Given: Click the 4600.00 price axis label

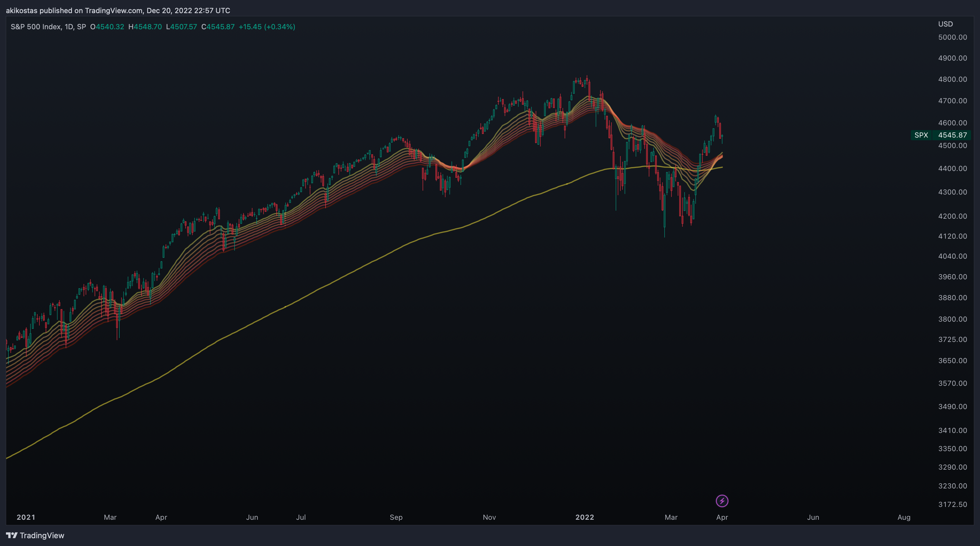Looking at the screenshot, I should (x=952, y=123).
